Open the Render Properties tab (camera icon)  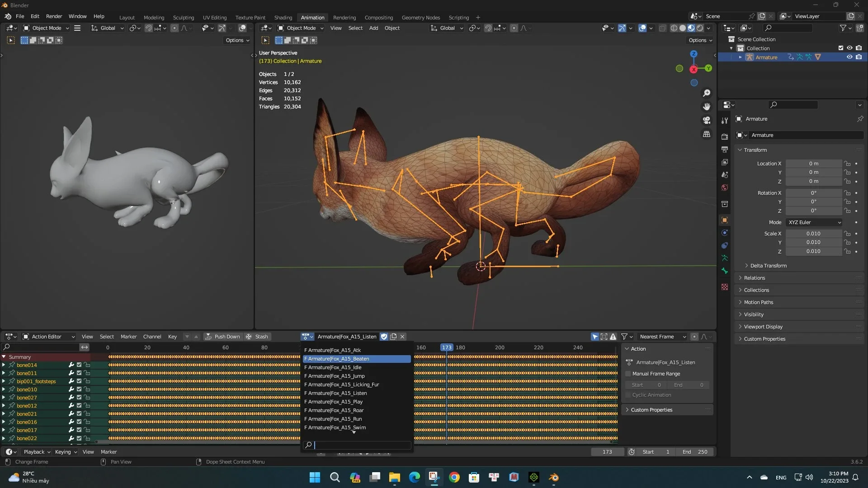pos(725,136)
